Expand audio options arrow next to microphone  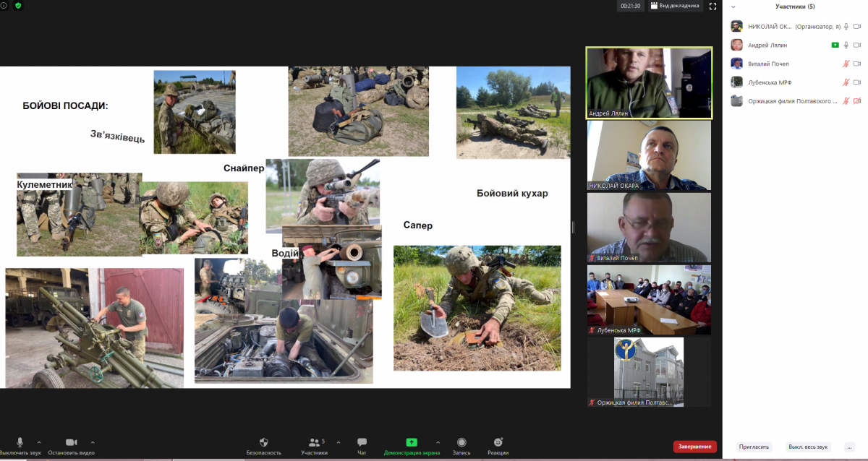point(39,442)
